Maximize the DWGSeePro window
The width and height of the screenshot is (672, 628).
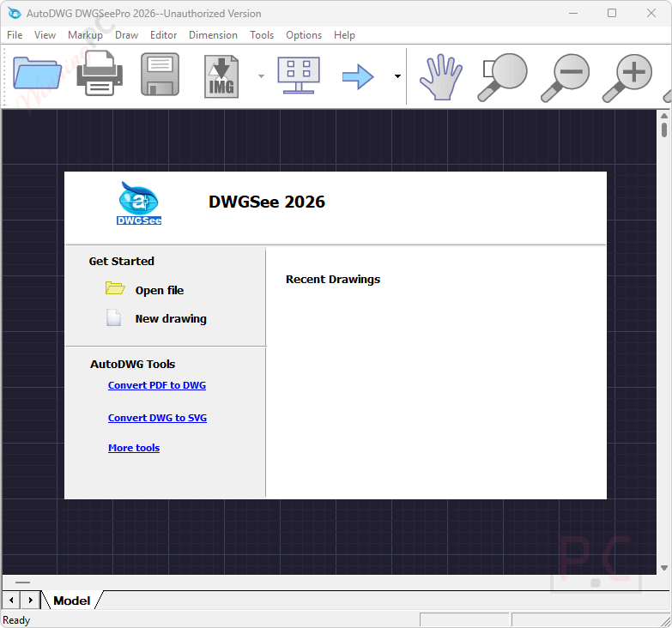[612, 13]
